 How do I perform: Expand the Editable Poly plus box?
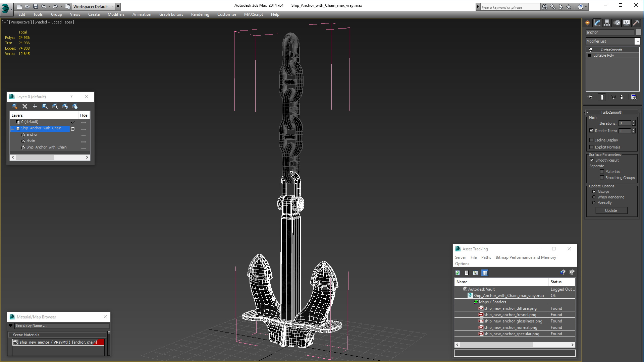pyautogui.click(x=590, y=55)
